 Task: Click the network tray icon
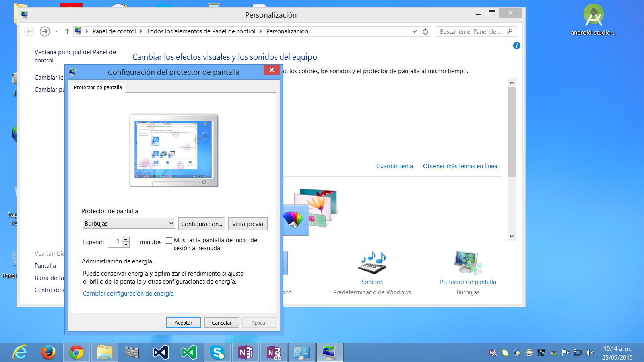578,353
